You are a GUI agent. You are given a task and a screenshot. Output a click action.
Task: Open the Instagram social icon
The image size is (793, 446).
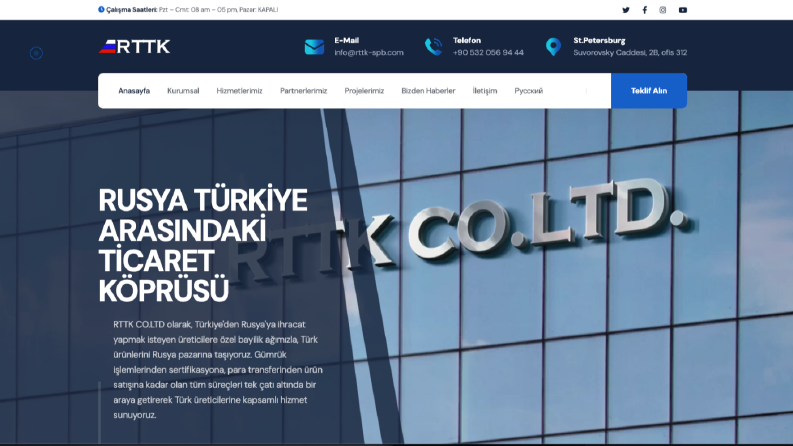pos(663,10)
